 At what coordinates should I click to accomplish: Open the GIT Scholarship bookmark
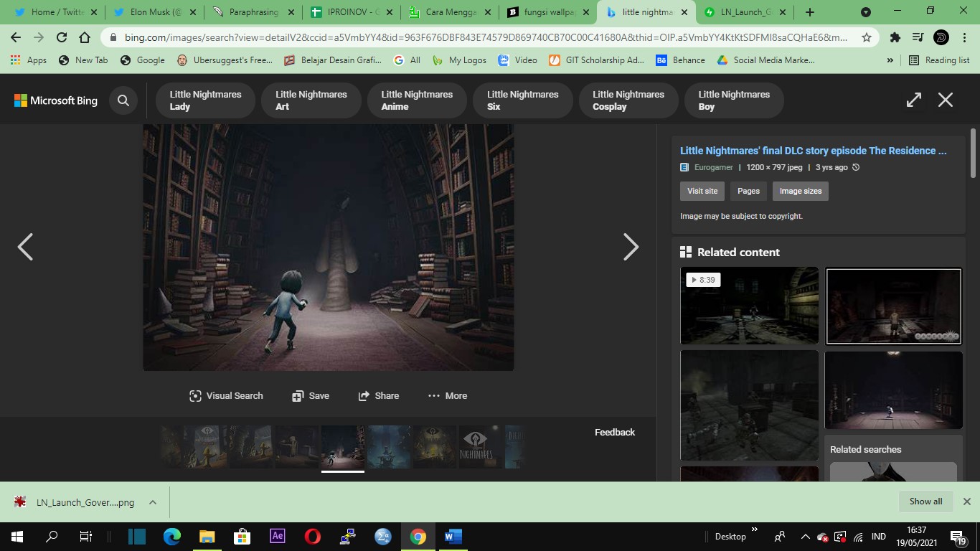click(x=597, y=60)
